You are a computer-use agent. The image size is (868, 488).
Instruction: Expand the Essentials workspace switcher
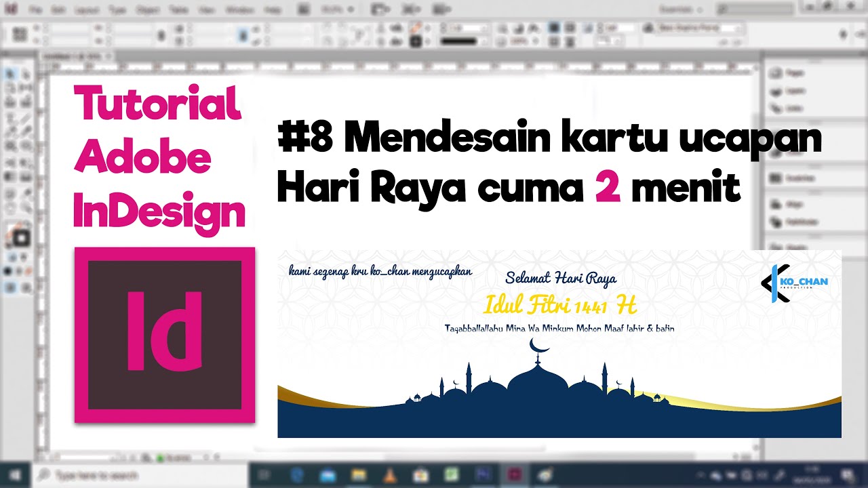[x=682, y=10]
